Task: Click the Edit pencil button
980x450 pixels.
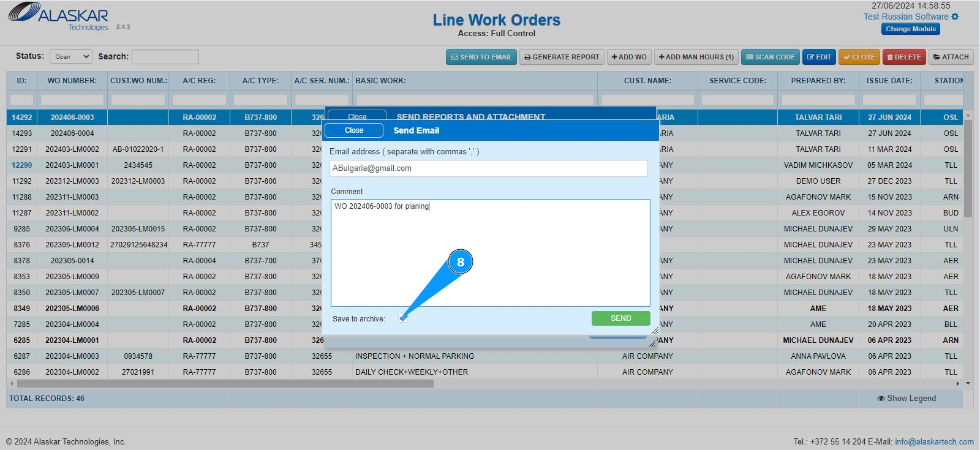Action: click(819, 57)
